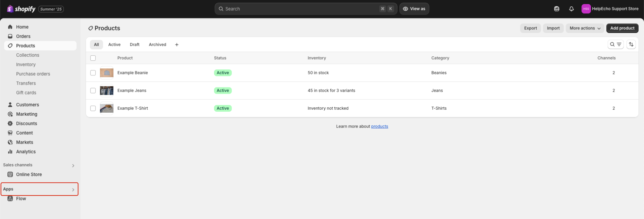Open the Sidekick assistant icon
This screenshot has width=644, height=219.
(x=556, y=9)
